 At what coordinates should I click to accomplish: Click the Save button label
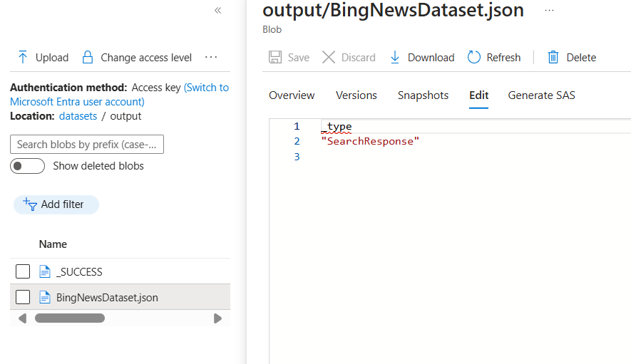pyautogui.click(x=299, y=58)
